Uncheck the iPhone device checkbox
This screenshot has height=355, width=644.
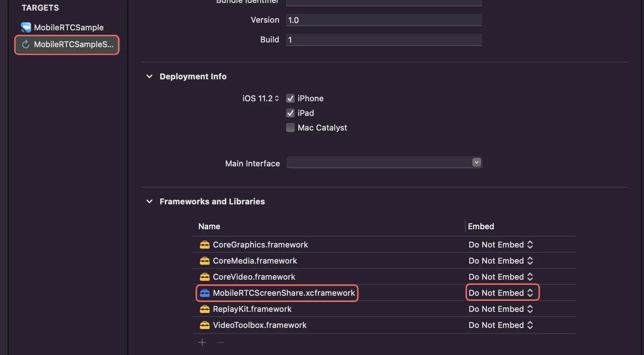pyautogui.click(x=290, y=98)
